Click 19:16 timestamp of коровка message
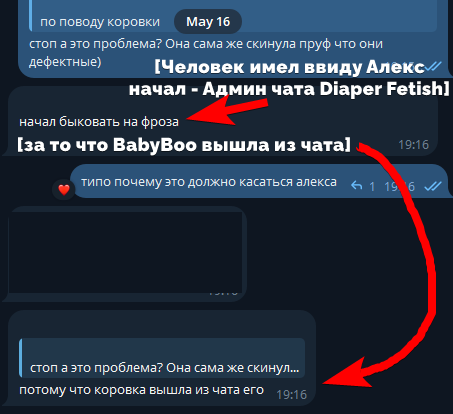This screenshot has height=414, width=453. [292, 395]
